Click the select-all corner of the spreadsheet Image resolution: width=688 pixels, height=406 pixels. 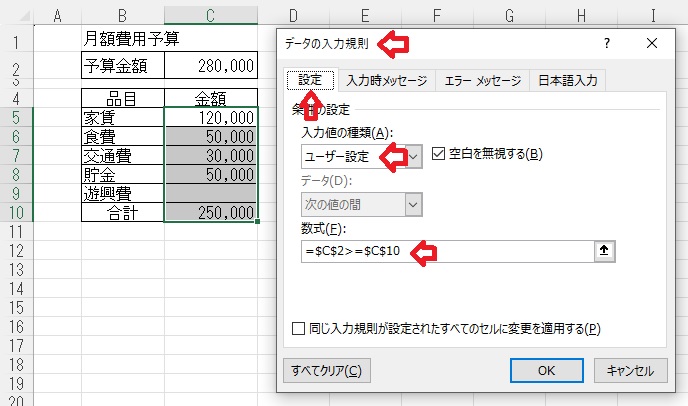pos(17,15)
